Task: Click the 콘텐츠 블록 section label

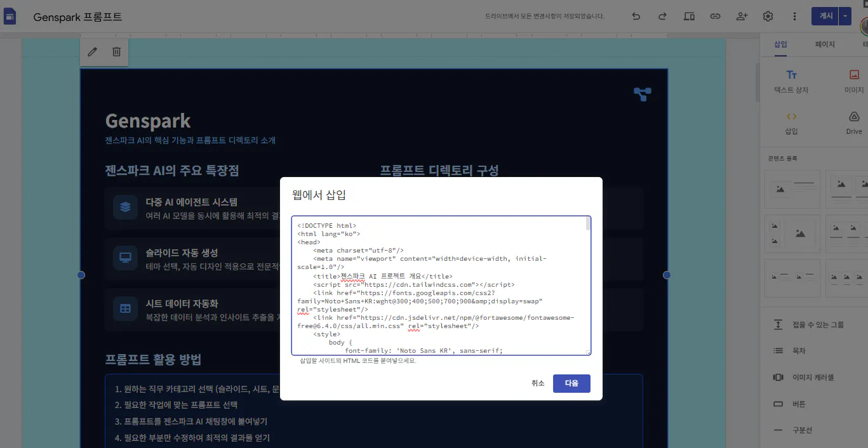Action: tap(782, 158)
